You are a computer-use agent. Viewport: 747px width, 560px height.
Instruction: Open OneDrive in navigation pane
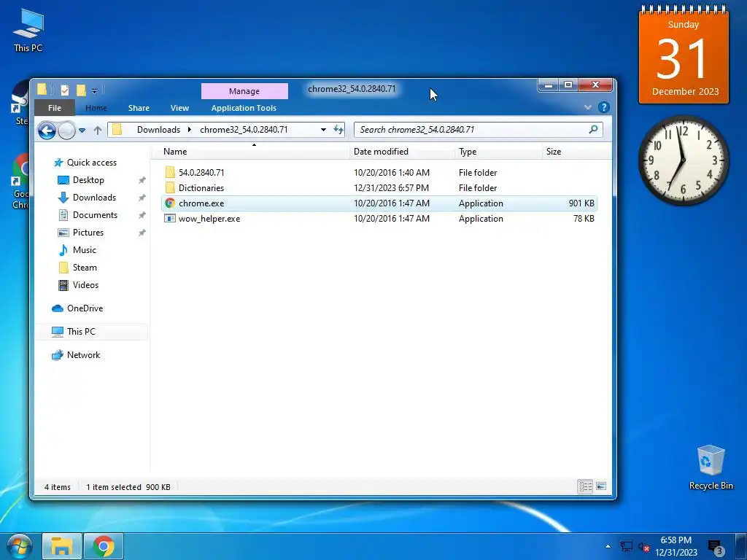[x=85, y=308]
